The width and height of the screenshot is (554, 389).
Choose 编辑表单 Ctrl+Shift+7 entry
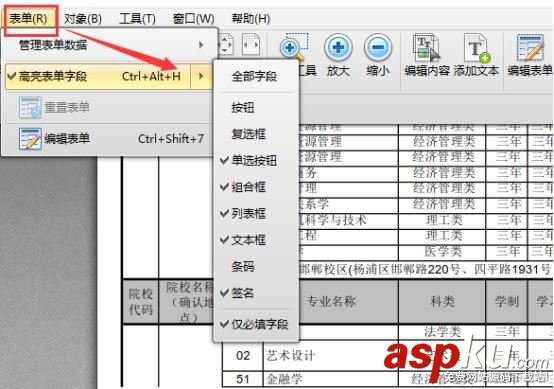tap(110, 139)
